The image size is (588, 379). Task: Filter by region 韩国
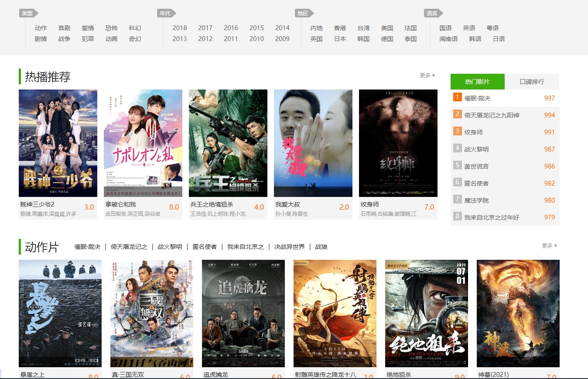click(x=364, y=39)
